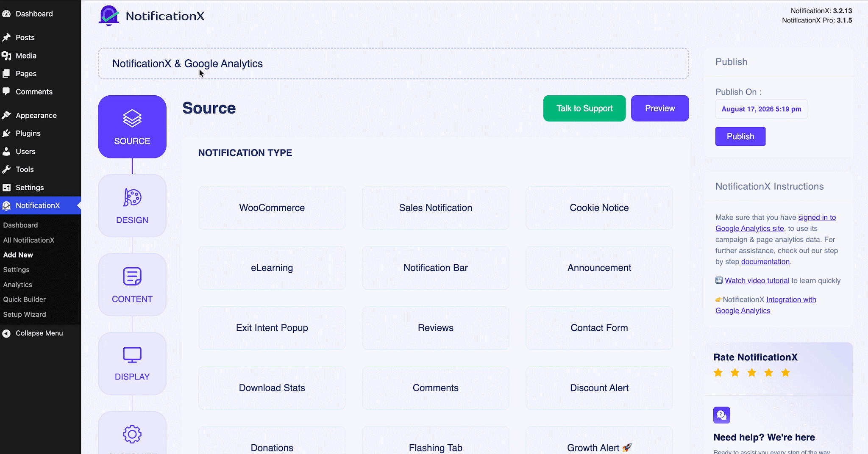
Task: Open the CONTENT step tab
Action: click(x=132, y=285)
